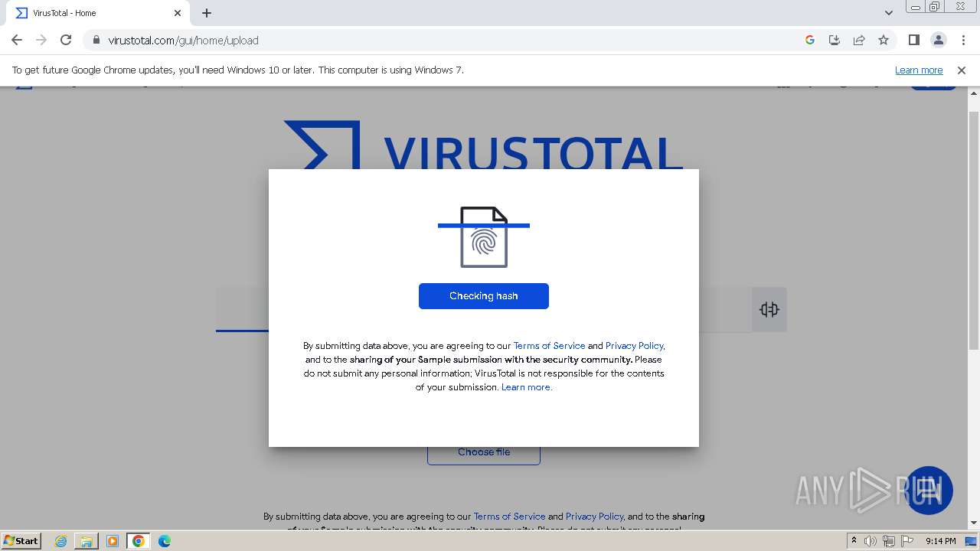
Task: Click the Checking hash button
Action: (484, 296)
